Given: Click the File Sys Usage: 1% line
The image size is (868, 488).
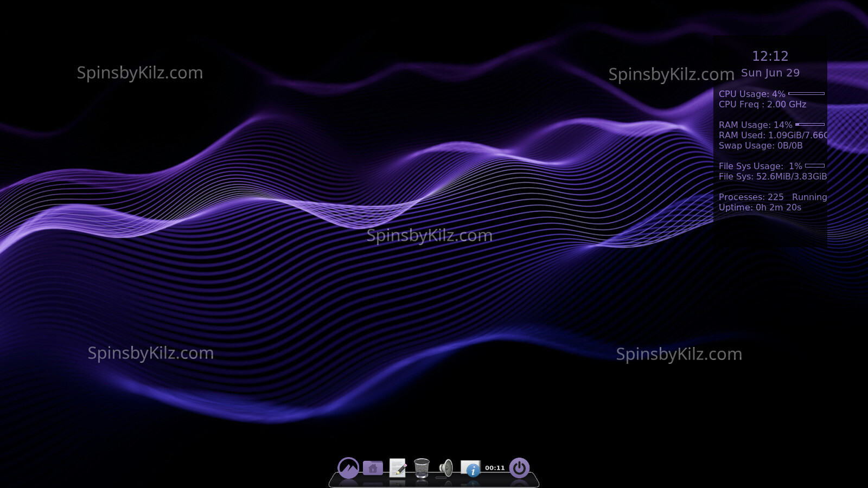Looking at the screenshot, I should (x=761, y=166).
